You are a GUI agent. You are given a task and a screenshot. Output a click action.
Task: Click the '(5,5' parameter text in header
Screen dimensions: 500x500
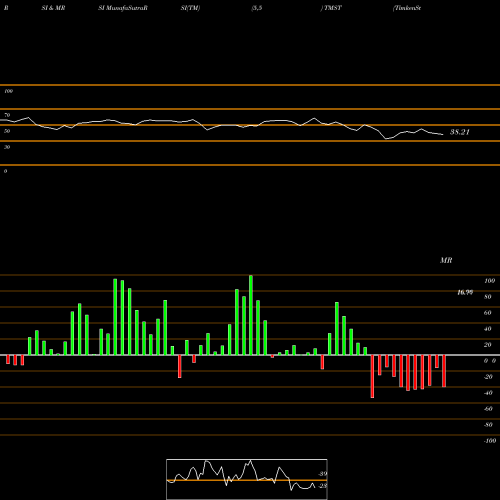coord(257,8)
